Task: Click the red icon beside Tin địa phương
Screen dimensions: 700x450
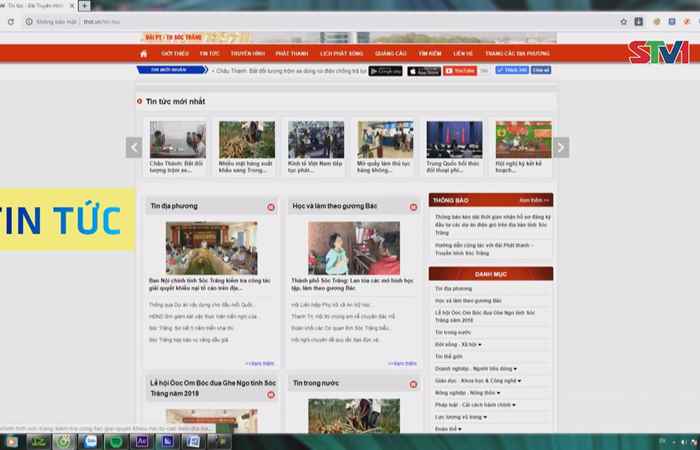Action: [x=271, y=207]
